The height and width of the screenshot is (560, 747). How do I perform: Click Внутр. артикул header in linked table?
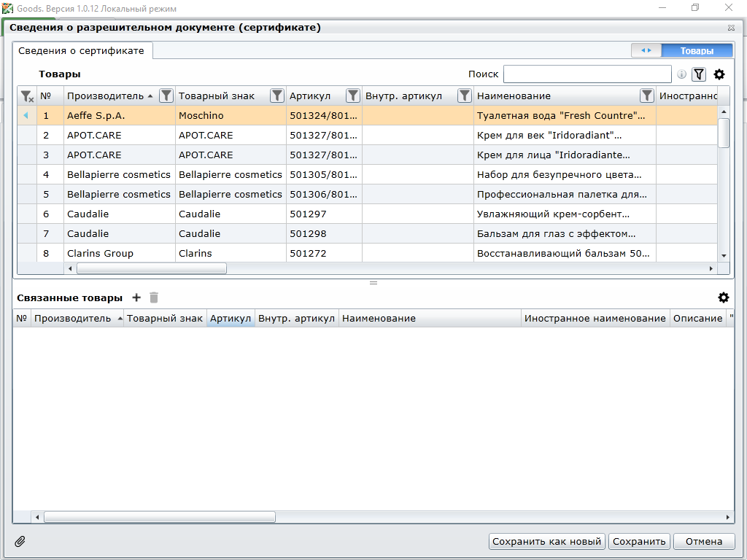click(x=296, y=319)
